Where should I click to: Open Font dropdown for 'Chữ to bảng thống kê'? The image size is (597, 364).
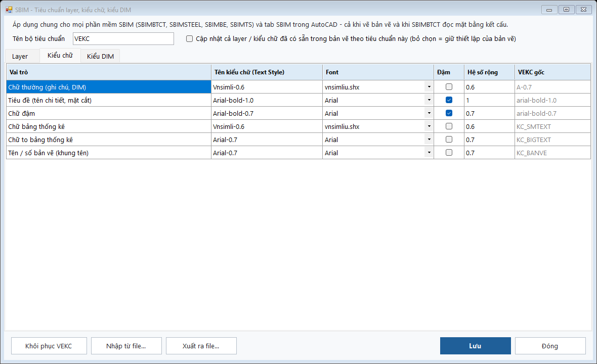tap(429, 140)
